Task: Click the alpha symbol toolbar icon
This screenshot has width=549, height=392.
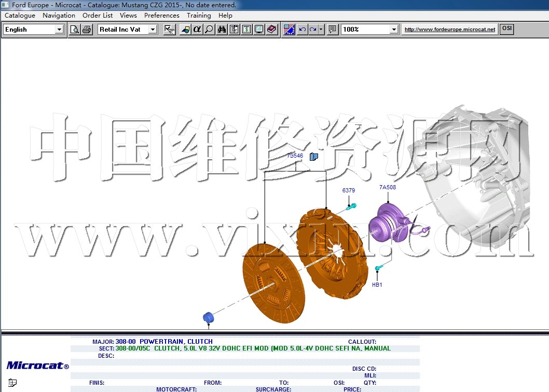Action: coord(197,30)
